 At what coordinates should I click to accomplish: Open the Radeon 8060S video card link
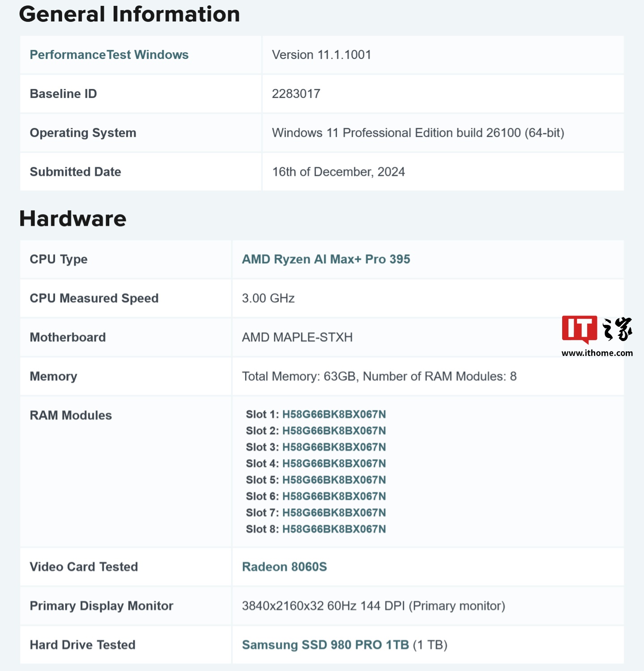285,566
